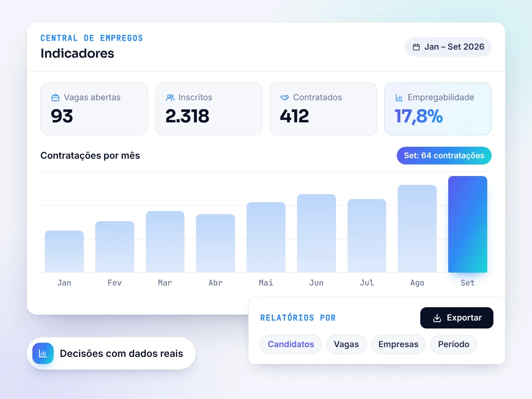The width and height of the screenshot is (532, 399).
Task: Open the Empregabilidade card showing 17,8%
Action: pyautogui.click(x=438, y=109)
